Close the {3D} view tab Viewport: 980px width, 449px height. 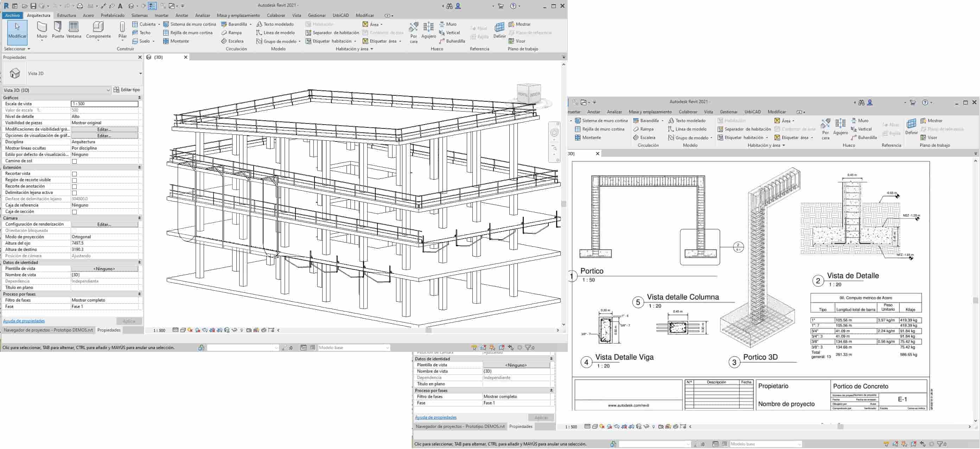click(x=186, y=57)
